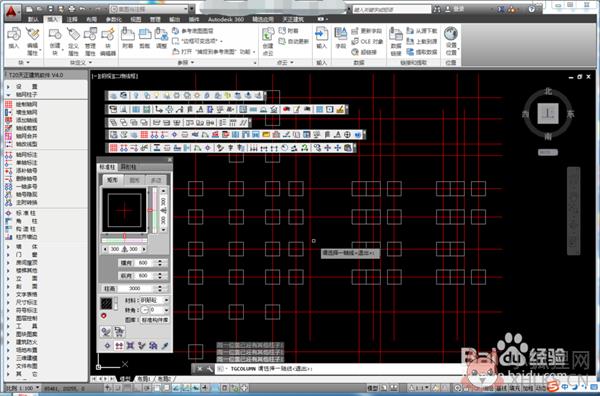Select insert-along-axis mode icon in column dialog
Image resolution: width=600 pixels, height=396 pixels.
point(119,345)
